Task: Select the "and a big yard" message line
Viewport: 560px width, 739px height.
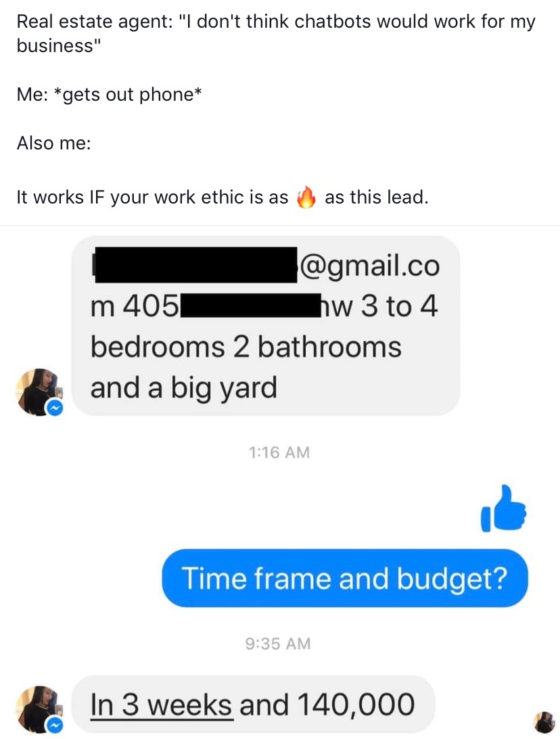Action: point(183,388)
